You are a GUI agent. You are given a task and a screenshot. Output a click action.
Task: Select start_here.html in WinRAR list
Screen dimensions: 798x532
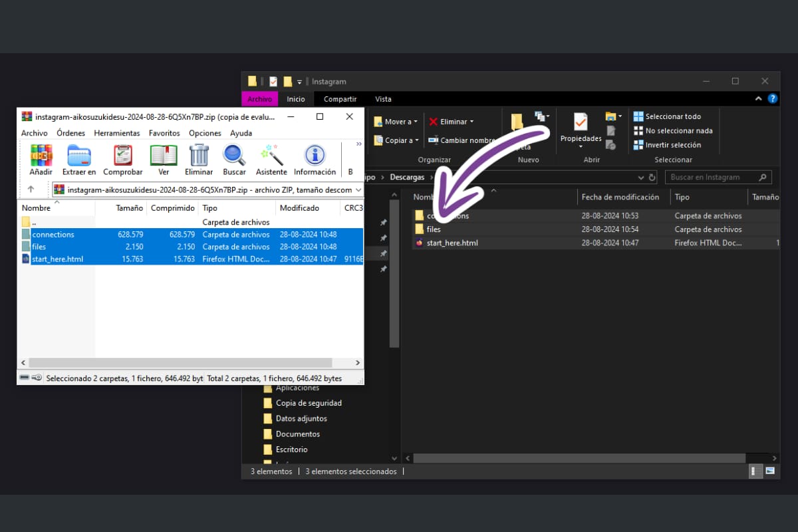click(190, 259)
